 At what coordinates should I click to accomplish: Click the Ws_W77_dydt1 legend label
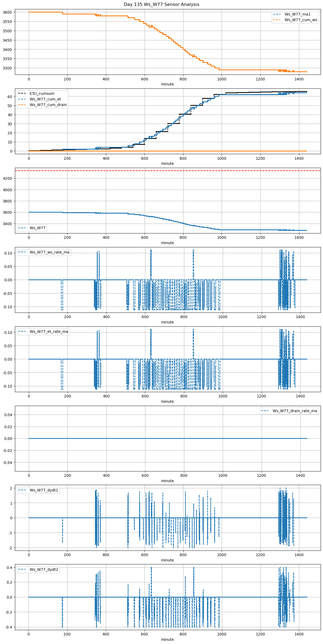pyautogui.click(x=44, y=490)
